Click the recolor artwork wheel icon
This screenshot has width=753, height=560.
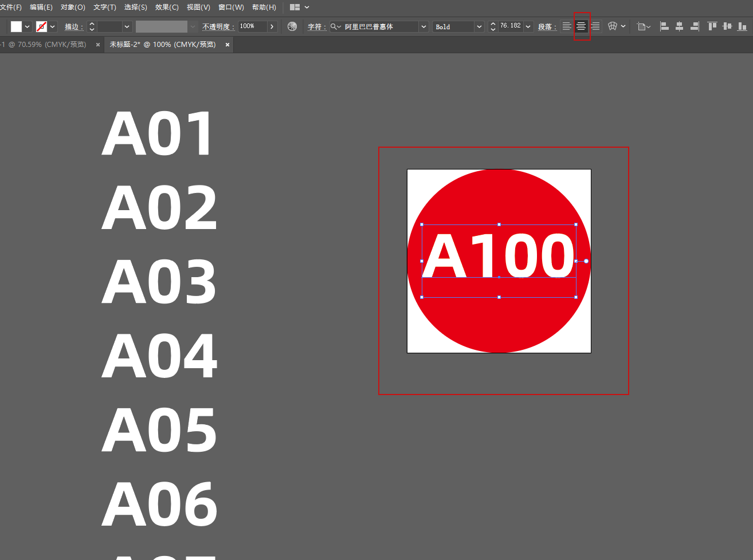tap(292, 26)
